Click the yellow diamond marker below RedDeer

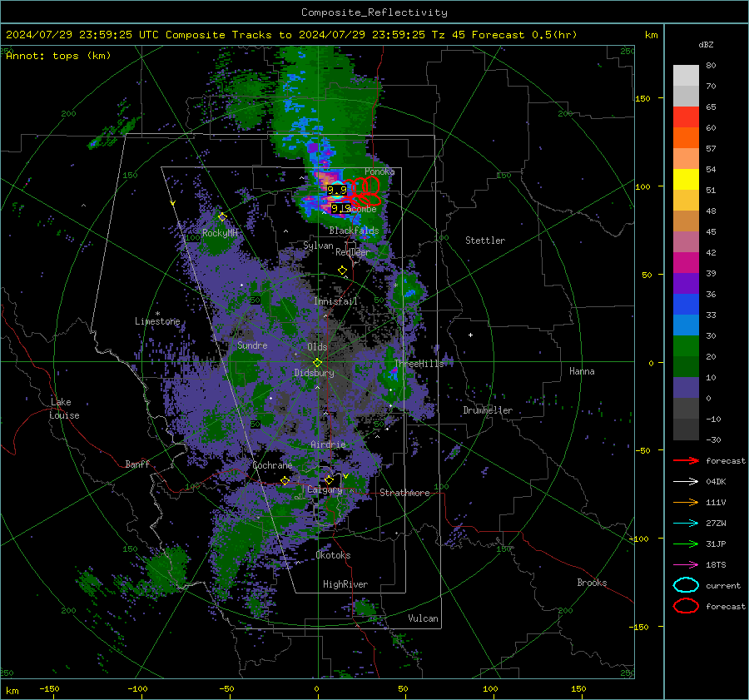(342, 271)
